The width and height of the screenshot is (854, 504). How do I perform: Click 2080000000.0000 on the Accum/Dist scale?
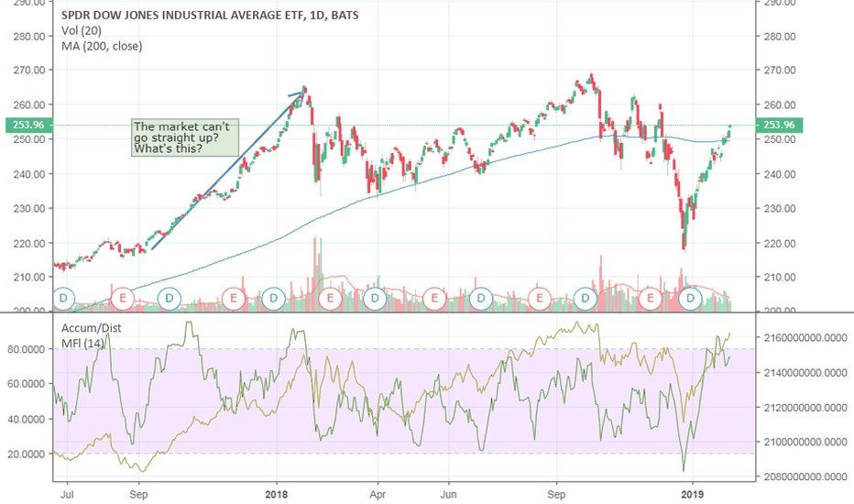point(805,477)
